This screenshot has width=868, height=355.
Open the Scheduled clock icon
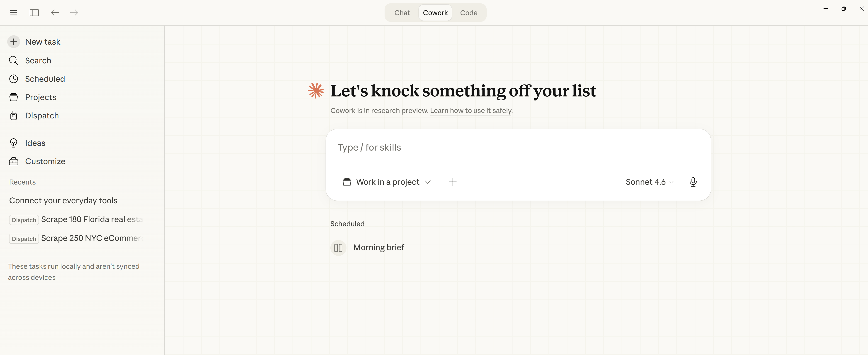[13, 79]
